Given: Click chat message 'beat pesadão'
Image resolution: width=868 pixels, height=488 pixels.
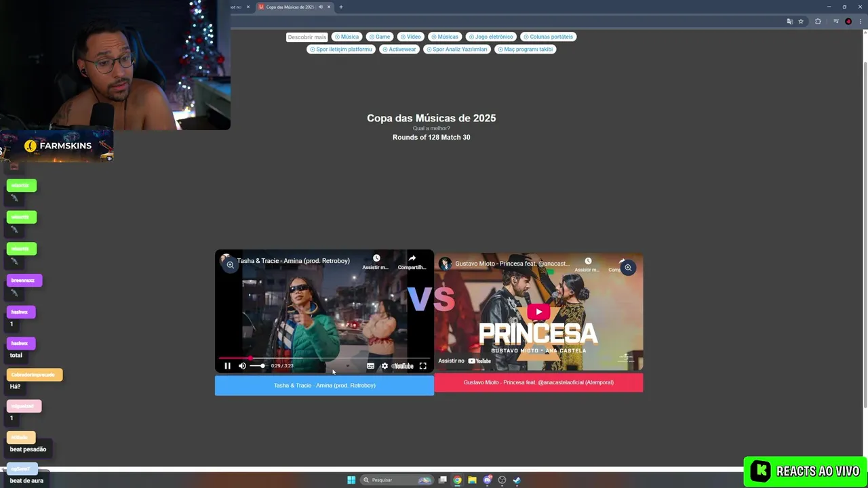Looking at the screenshot, I should click(x=28, y=449).
